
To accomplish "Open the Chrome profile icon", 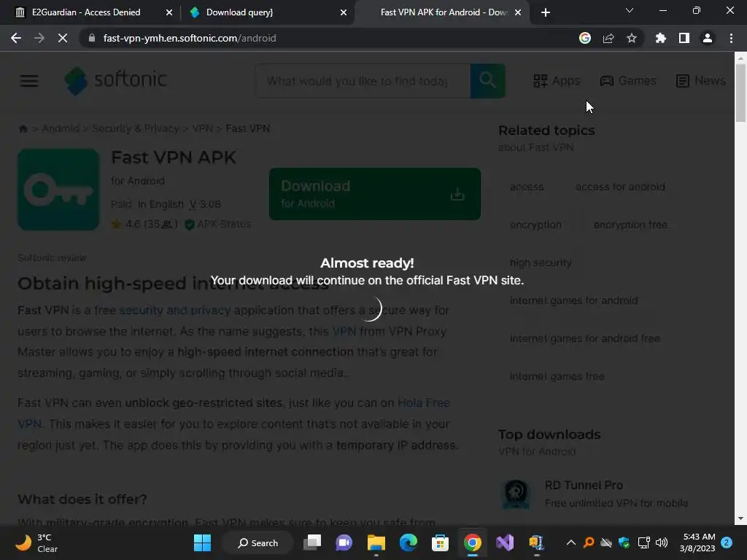I will [x=708, y=38].
